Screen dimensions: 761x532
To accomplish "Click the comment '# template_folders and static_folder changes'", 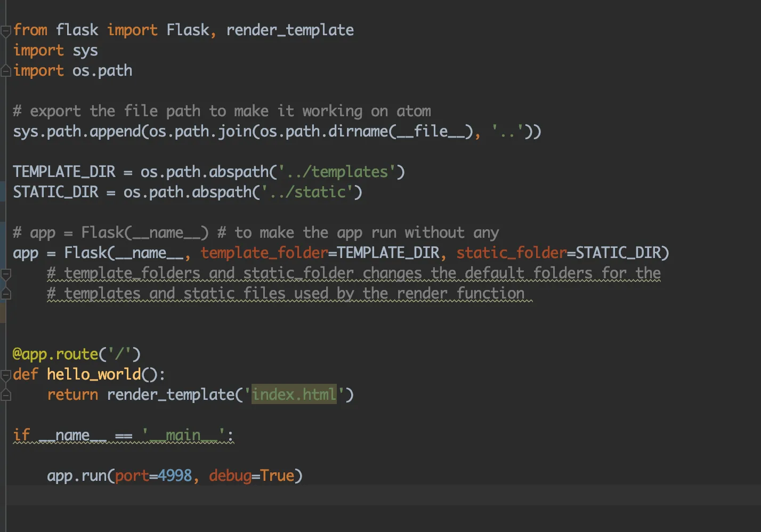I will tap(354, 273).
